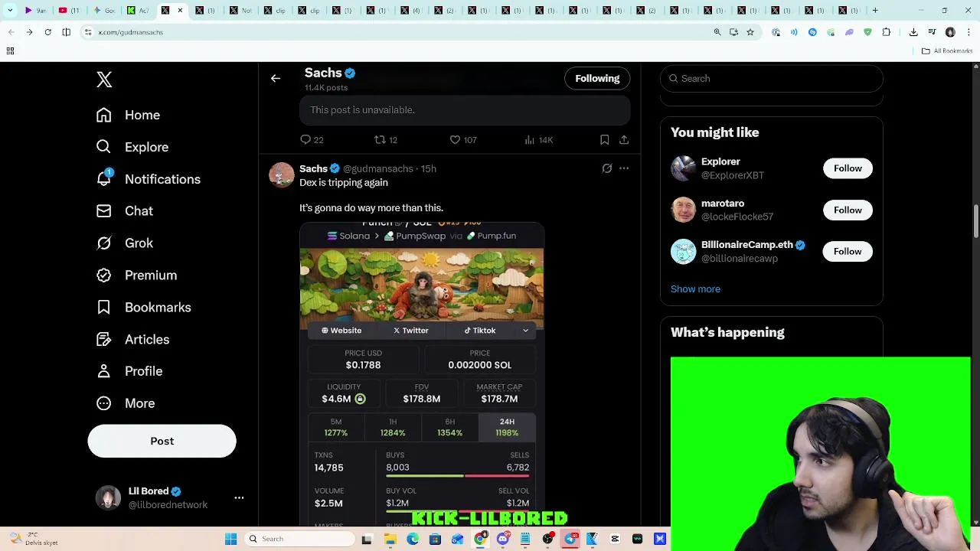
Task: Select the 1H timeframe tab
Action: pos(393,427)
